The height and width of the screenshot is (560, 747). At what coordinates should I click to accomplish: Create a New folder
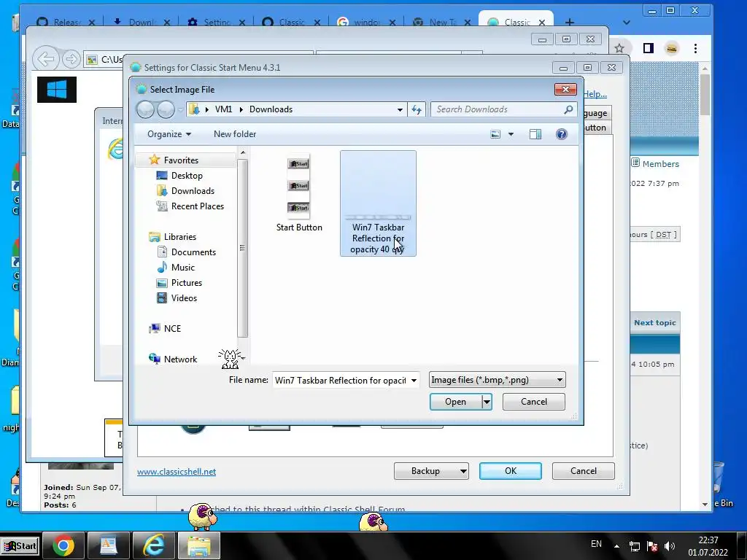pos(235,134)
